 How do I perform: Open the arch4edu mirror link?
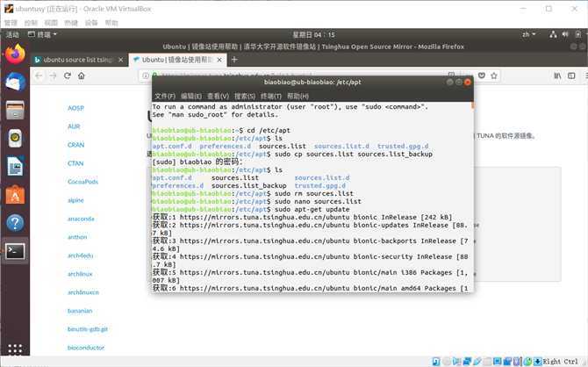pyautogui.click(x=80, y=255)
